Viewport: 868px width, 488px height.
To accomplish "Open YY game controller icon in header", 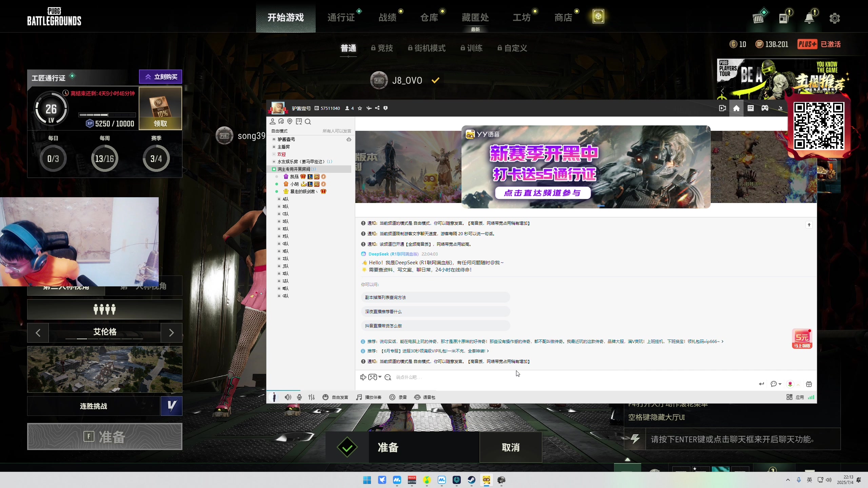I will pos(765,108).
